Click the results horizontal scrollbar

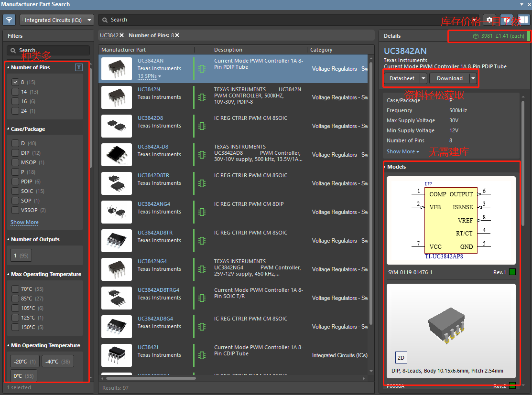[151, 378]
